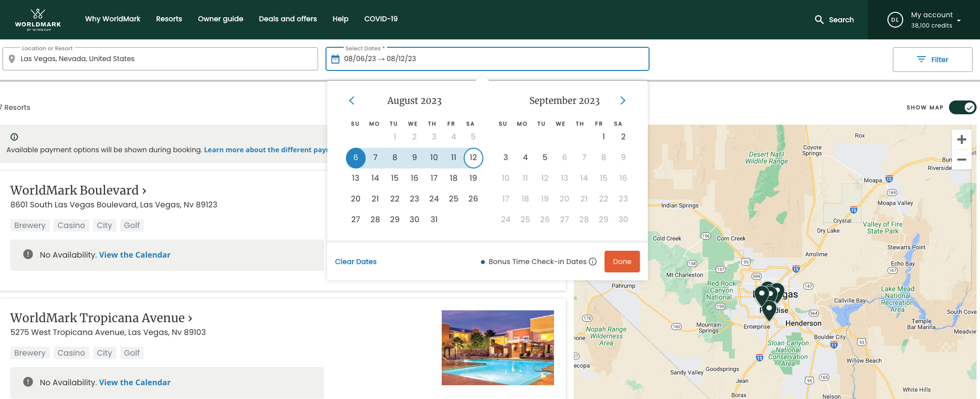Click warning icon in Boulevard No Availability
Viewport: 980px width, 399px height.
click(x=28, y=254)
